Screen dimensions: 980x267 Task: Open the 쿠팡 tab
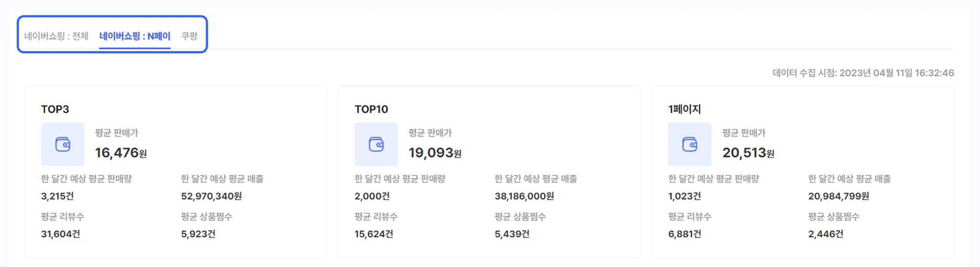pos(189,36)
